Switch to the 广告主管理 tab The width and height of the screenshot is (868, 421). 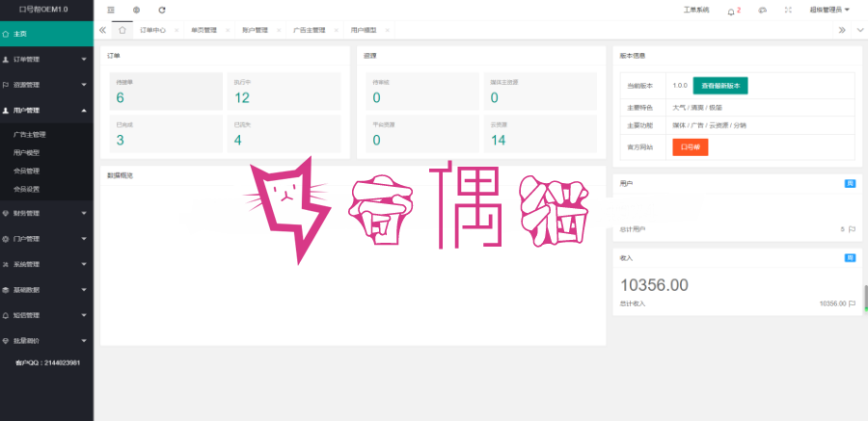coord(309,31)
